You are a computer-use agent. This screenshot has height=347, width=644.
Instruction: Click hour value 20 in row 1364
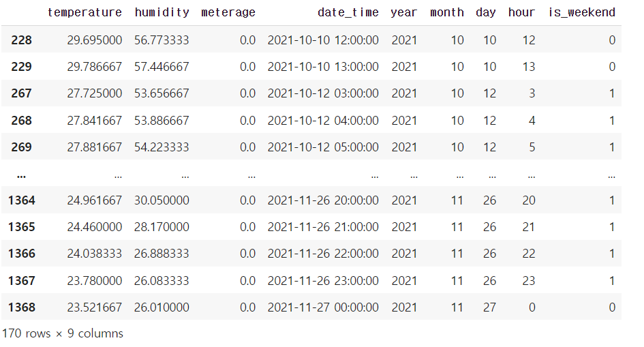[x=529, y=200]
